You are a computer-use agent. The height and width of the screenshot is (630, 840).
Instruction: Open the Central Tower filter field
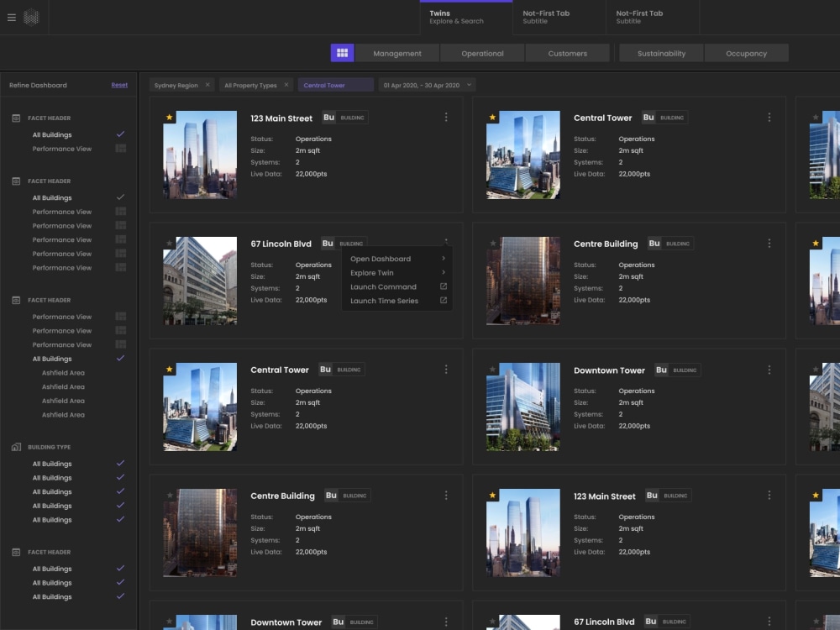coord(335,85)
